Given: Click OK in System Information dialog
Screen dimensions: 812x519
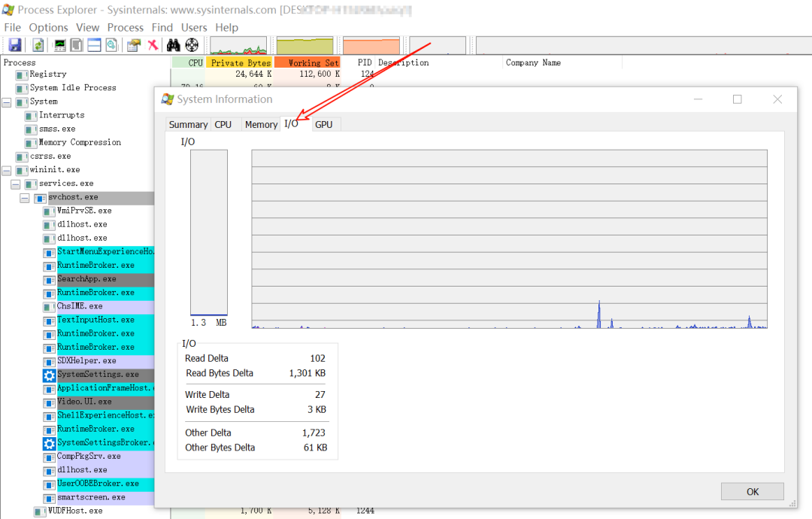Looking at the screenshot, I should pyautogui.click(x=753, y=492).
